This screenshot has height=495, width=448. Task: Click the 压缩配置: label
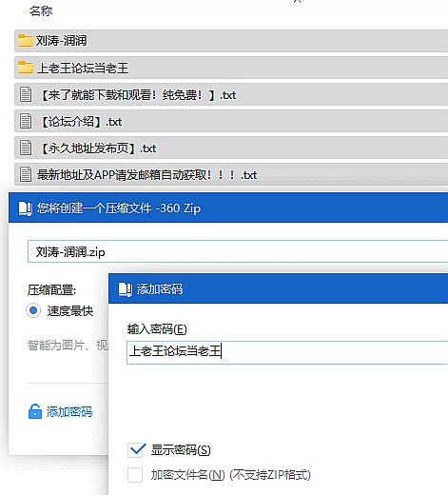[51, 290]
